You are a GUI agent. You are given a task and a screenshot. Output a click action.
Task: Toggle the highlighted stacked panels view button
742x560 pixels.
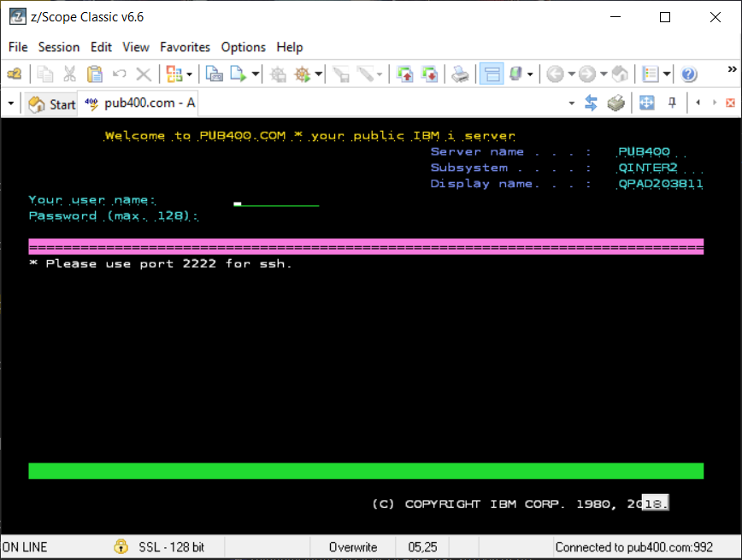tap(492, 74)
